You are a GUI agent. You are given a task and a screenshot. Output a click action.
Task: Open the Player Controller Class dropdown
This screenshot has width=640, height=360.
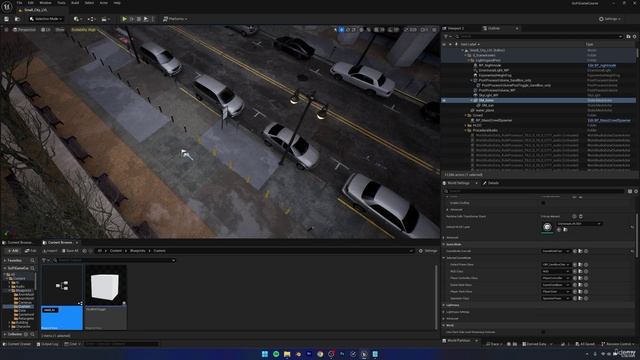coord(556,278)
